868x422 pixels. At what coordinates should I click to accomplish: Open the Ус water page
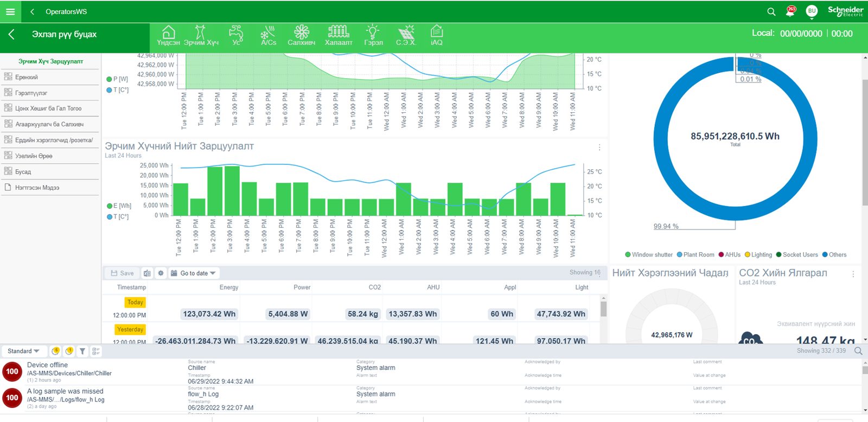[236, 36]
